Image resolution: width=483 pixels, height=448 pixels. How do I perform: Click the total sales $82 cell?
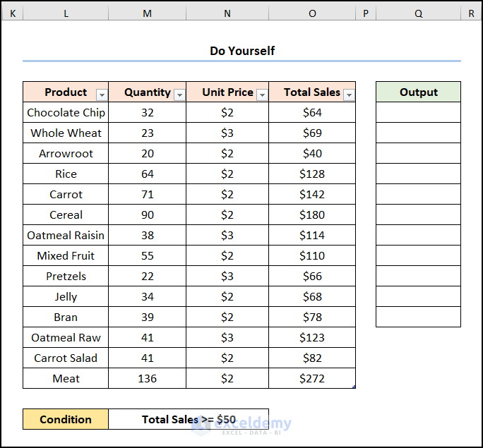click(x=312, y=358)
